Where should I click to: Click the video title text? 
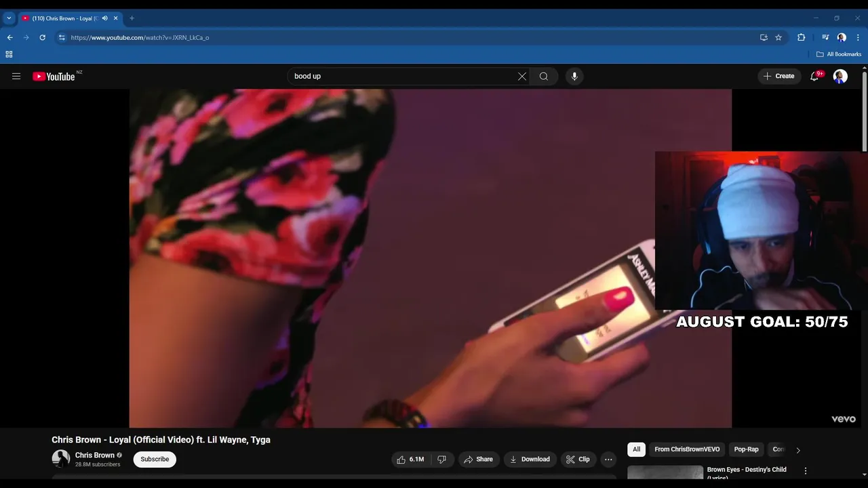click(161, 440)
